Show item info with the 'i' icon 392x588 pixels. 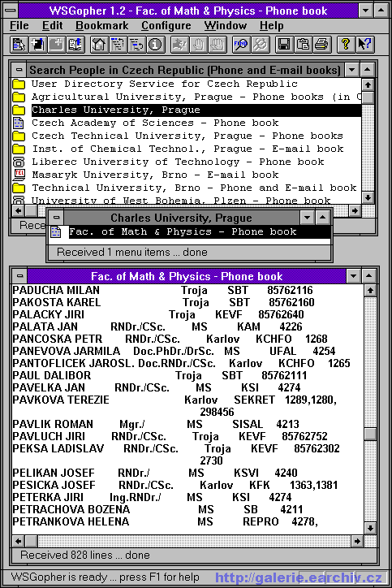155,45
